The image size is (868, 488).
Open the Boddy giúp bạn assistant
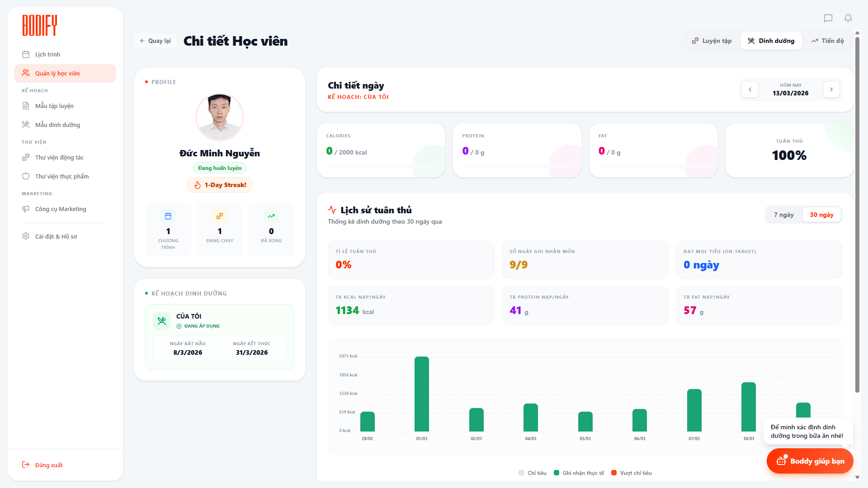pos(810,461)
